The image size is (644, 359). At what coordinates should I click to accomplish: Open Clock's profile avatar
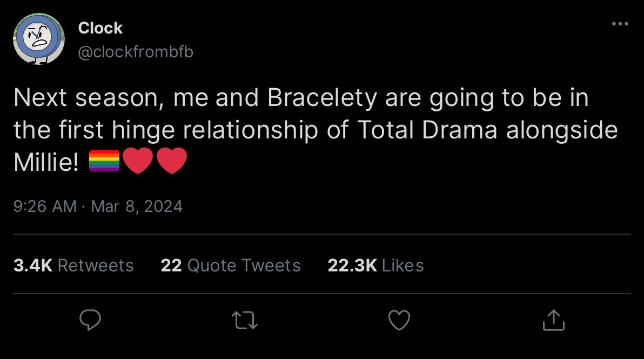tap(38, 38)
